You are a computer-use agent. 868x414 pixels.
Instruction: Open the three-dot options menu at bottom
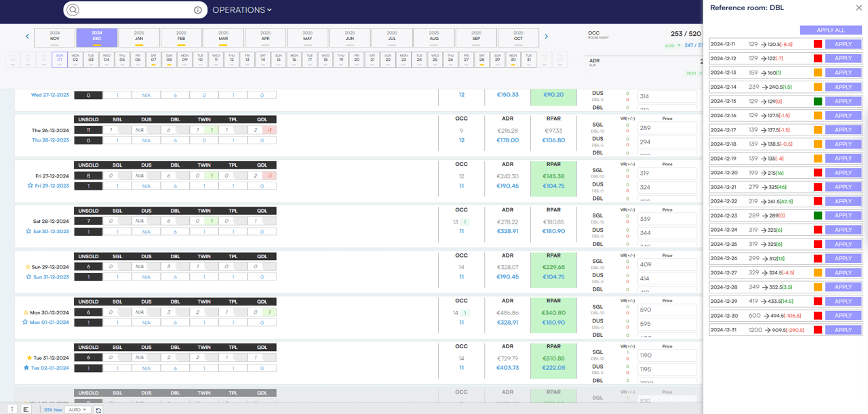click(x=12, y=409)
